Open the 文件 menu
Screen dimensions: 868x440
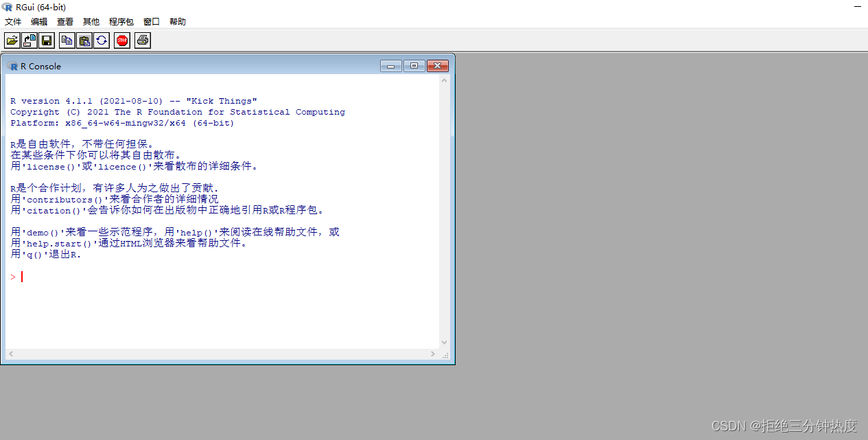13,22
